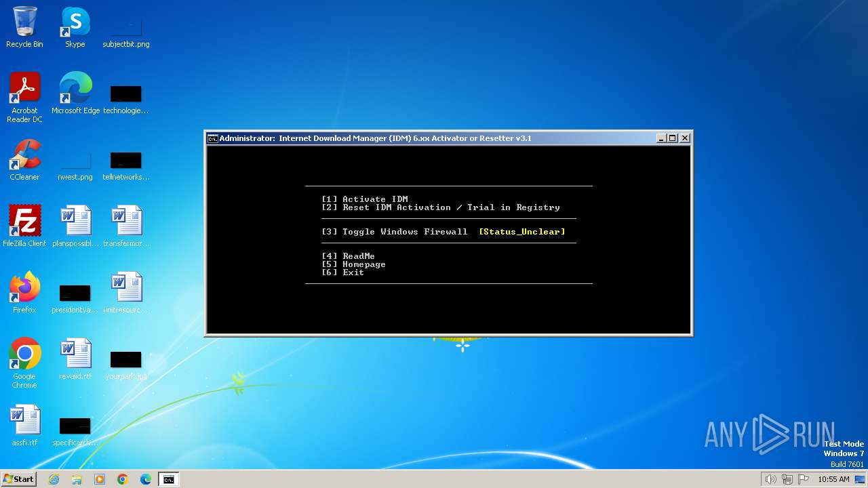868x488 pixels.
Task: Click the Show Desktop button
Action: (861, 479)
